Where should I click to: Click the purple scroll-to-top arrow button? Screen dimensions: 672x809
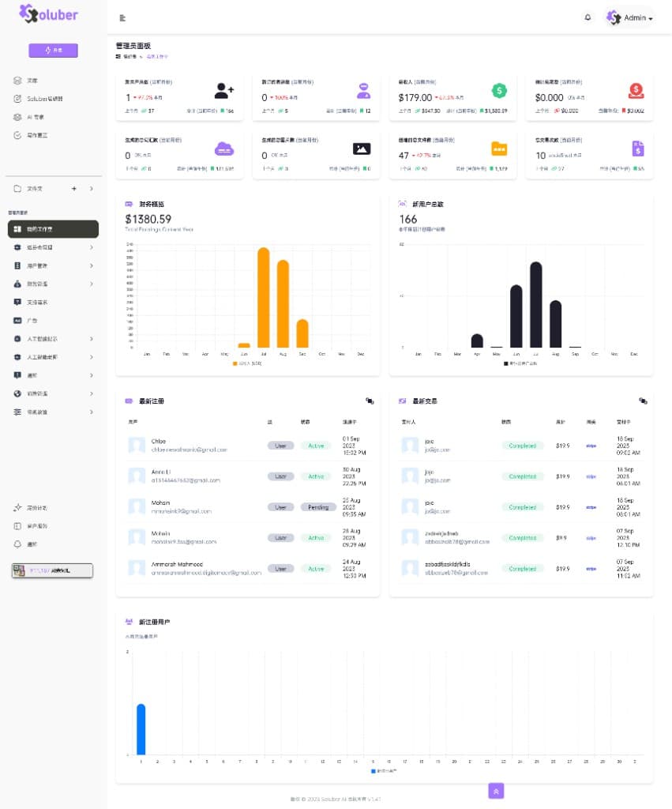pos(496,791)
